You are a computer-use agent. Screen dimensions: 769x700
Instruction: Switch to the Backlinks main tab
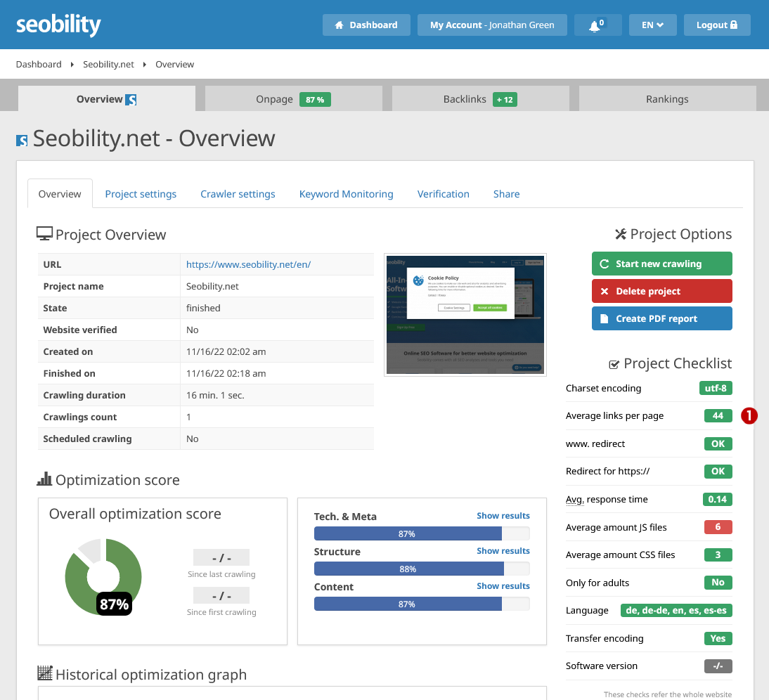[480, 98]
